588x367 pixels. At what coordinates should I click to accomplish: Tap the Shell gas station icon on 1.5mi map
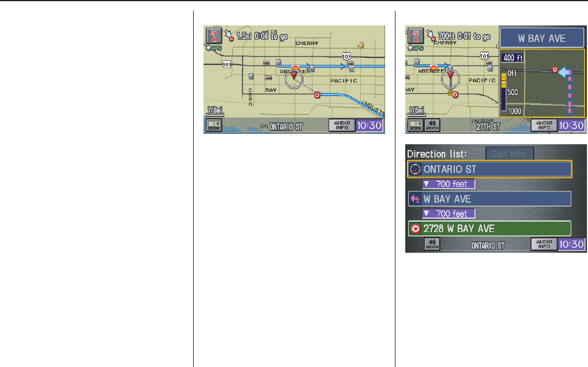[x=296, y=68]
